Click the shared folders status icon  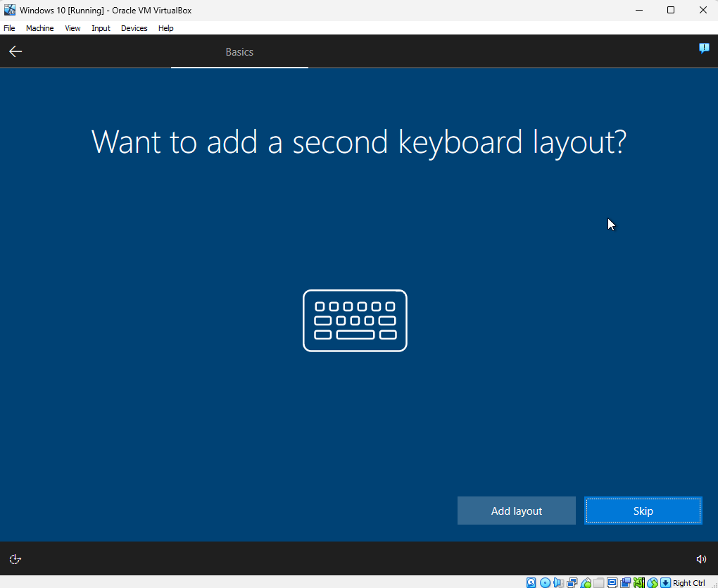[x=599, y=582]
